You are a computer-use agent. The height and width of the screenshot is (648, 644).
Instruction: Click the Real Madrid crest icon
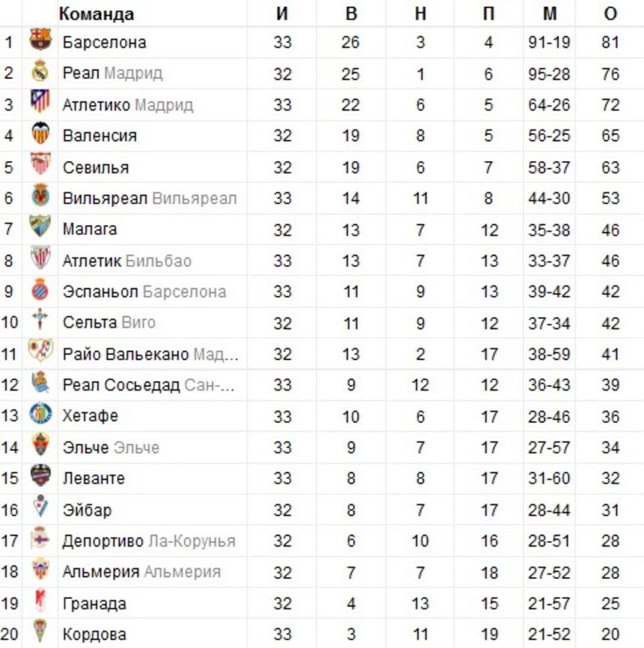pyautogui.click(x=40, y=71)
